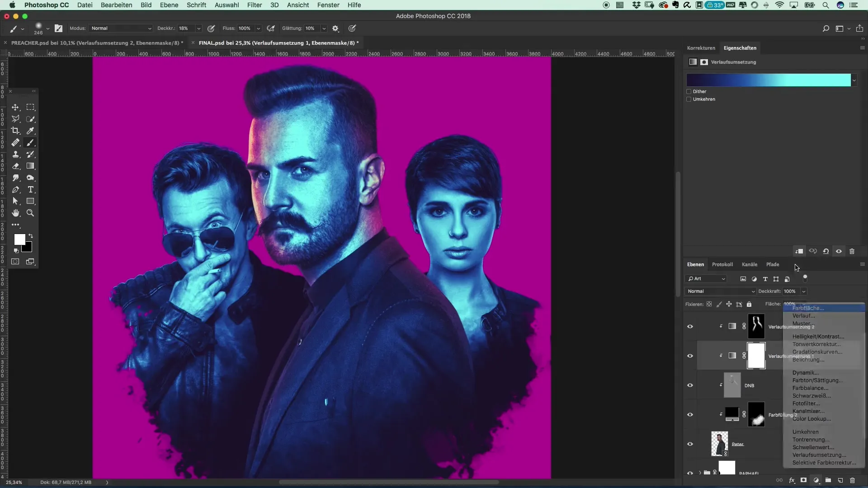Open layer Deckkraft opacity dropdown
Viewport: 868px width, 488px height.
coord(804,291)
